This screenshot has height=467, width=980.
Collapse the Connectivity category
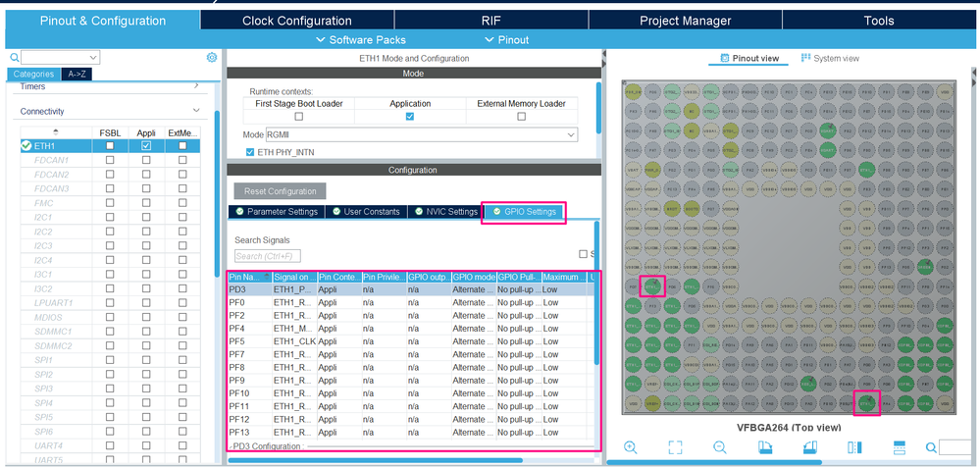pos(197,112)
